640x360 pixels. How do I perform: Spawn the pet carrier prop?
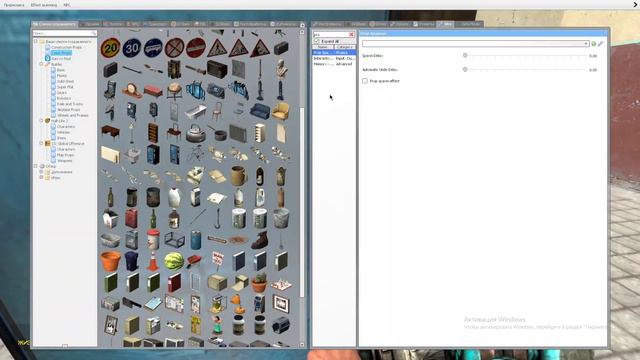coord(281,325)
